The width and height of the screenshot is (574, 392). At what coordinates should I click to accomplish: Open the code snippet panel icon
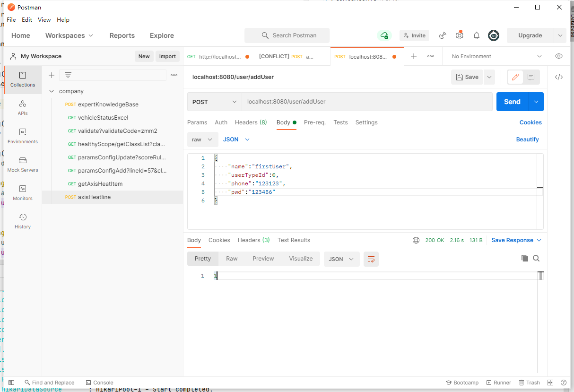tap(559, 77)
